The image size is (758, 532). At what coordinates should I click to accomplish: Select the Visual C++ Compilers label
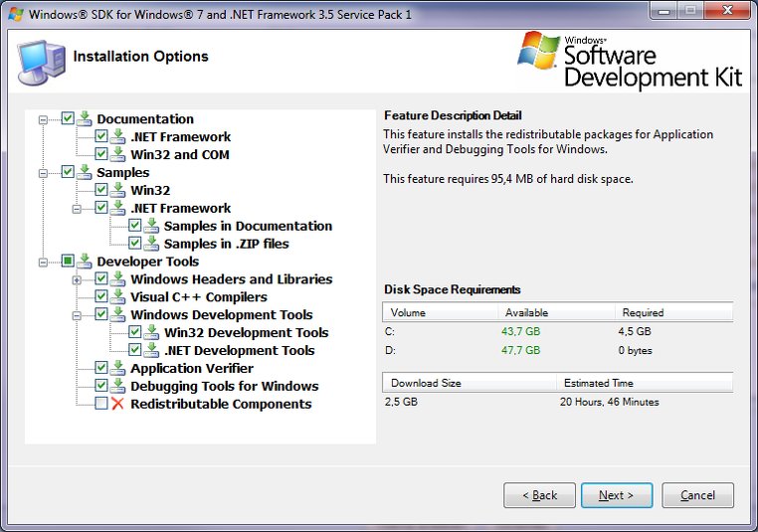[x=199, y=297]
